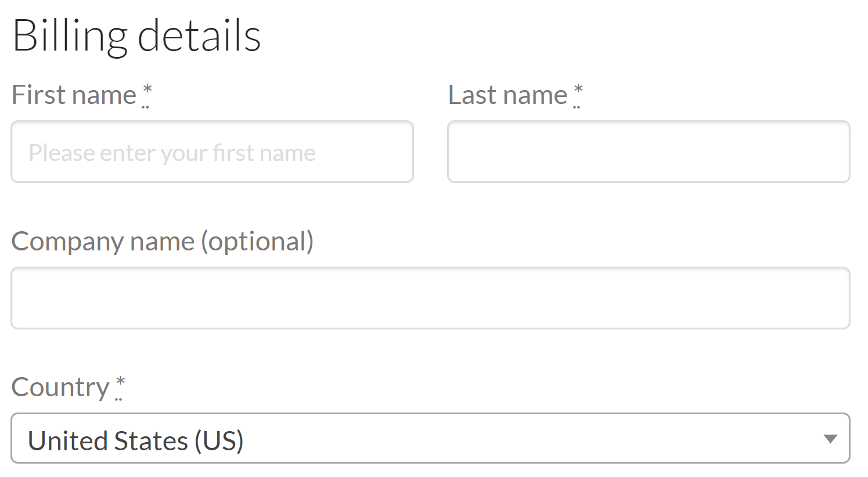Click the "Company name (optional)" label
The height and width of the screenshot is (477, 868).
pyautogui.click(x=163, y=241)
